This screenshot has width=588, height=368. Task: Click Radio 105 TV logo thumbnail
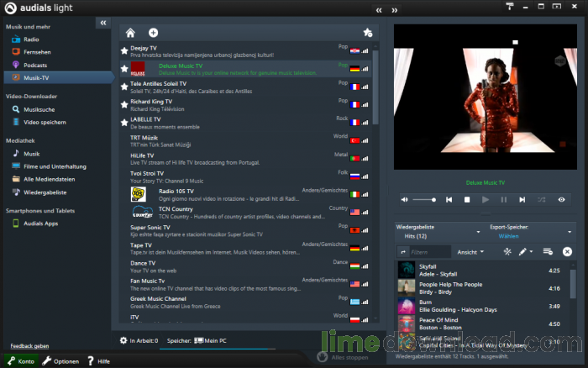pyautogui.click(x=139, y=194)
